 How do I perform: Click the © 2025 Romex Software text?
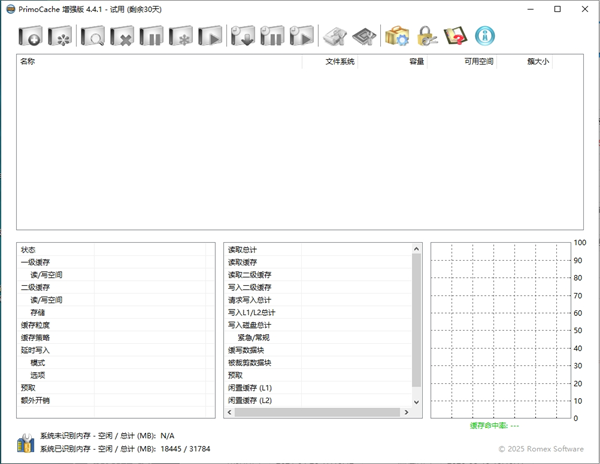pyautogui.click(x=541, y=449)
